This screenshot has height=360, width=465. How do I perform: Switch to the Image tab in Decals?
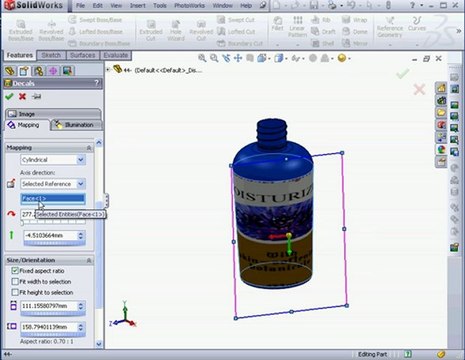pyautogui.click(x=53, y=114)
